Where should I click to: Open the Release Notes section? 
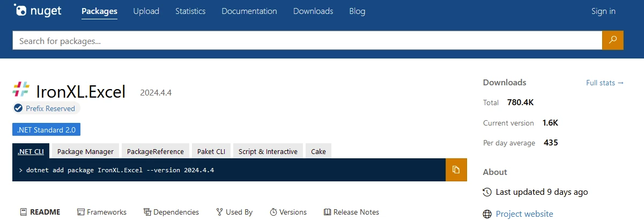click(x=352, y=212)
